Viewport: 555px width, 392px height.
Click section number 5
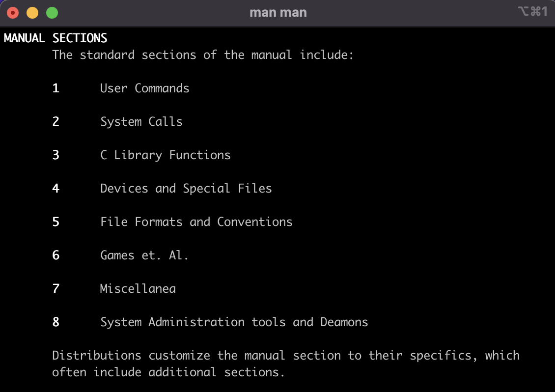tap(56, 222)
